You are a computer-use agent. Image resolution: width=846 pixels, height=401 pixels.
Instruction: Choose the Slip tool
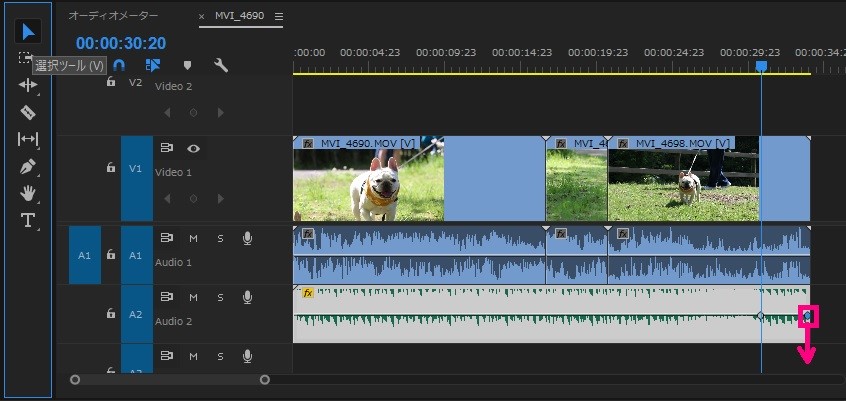(28, 139)
